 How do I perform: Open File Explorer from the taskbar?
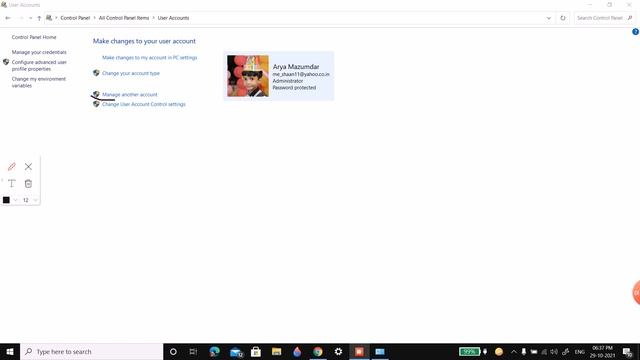click(276, 351)
